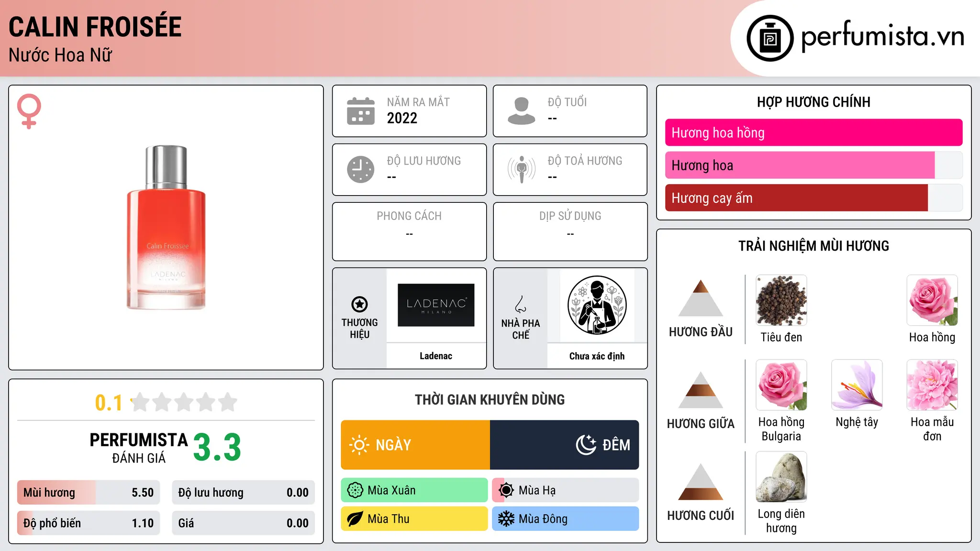
Task: Click the star badge icon above Thương hiệu
Action: (x=359, y=304)
